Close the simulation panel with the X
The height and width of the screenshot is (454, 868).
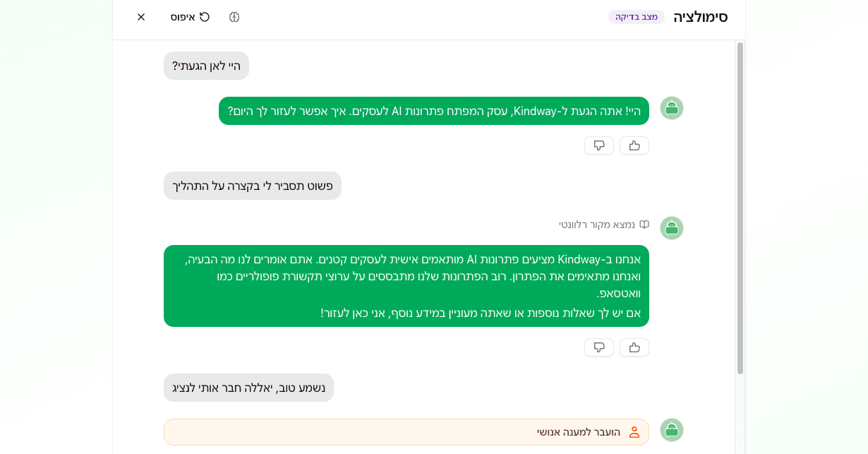(x=141, y=17)
